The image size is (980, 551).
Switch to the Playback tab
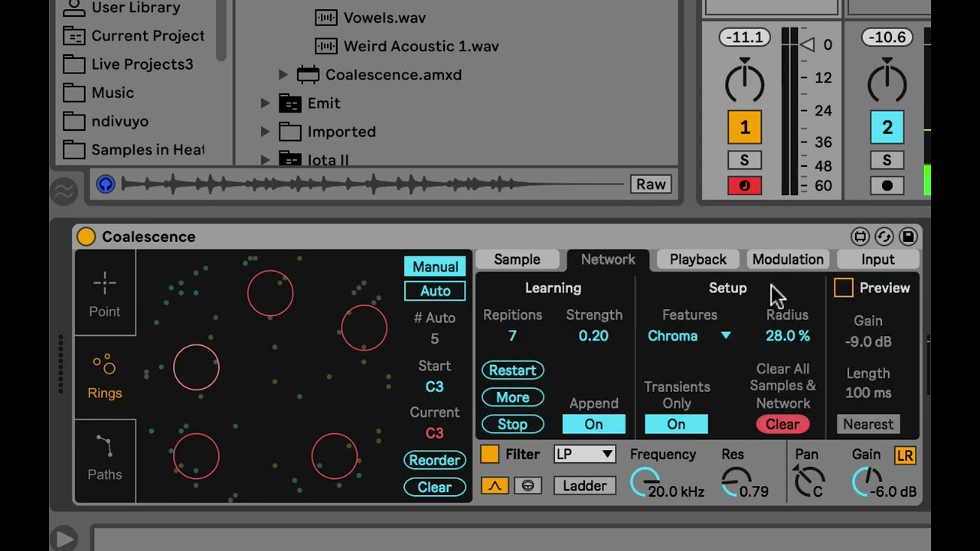click(698, 259)
